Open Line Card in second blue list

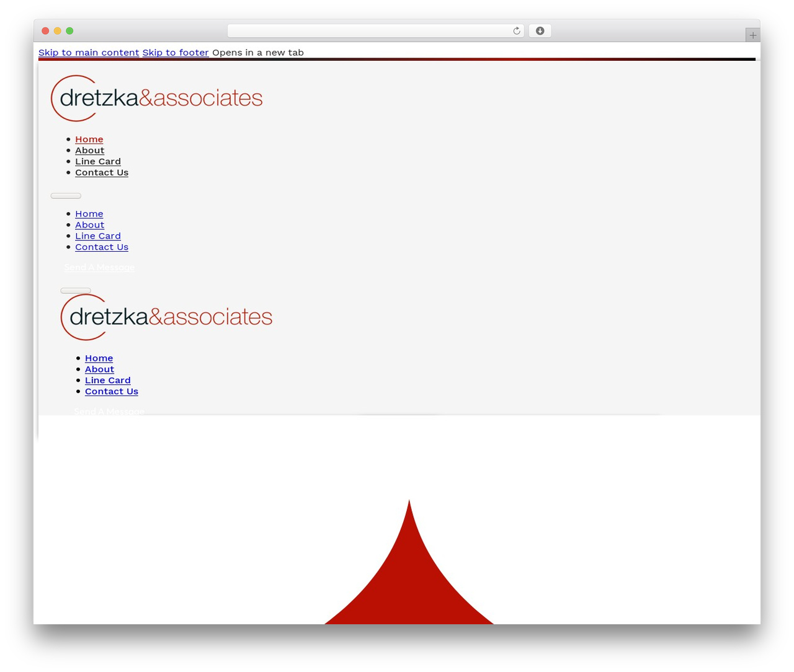pos(98,236)
